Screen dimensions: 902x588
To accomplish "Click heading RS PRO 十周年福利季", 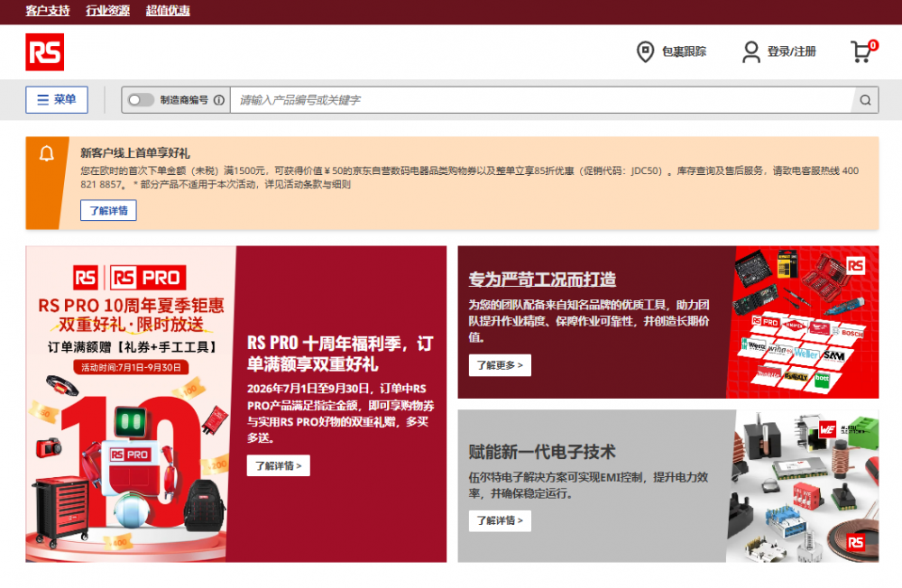I will (x=340, y=354).
